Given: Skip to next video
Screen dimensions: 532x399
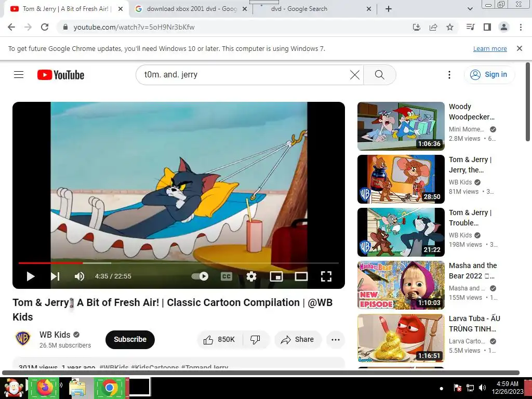Looking at the screenshot, I should click(55, 276).
